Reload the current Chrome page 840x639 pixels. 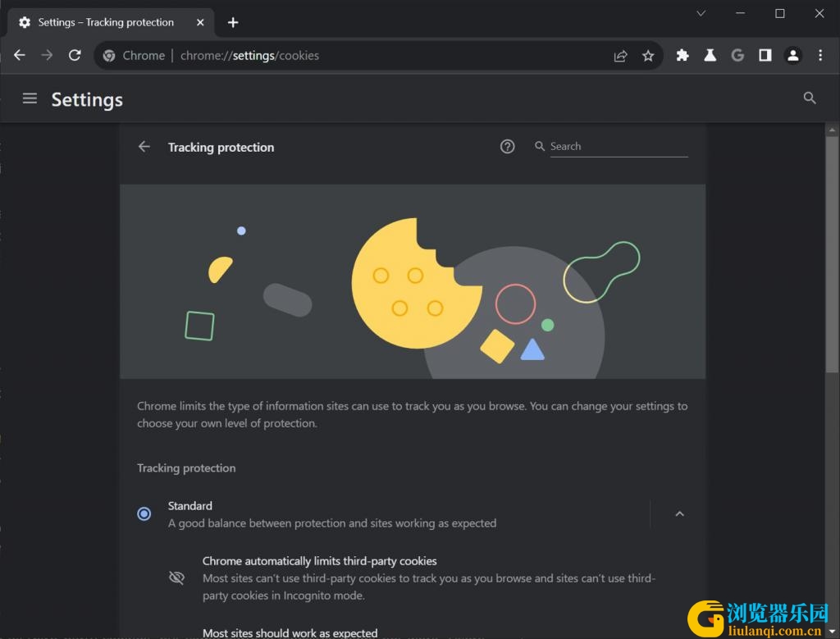click(x=75, y=55)
